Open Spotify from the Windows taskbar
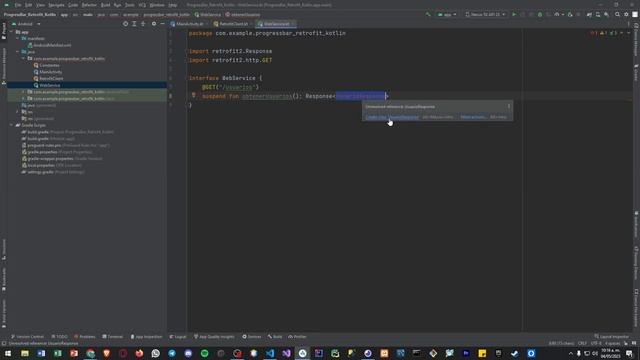The image size is (640, 360). 204,353
